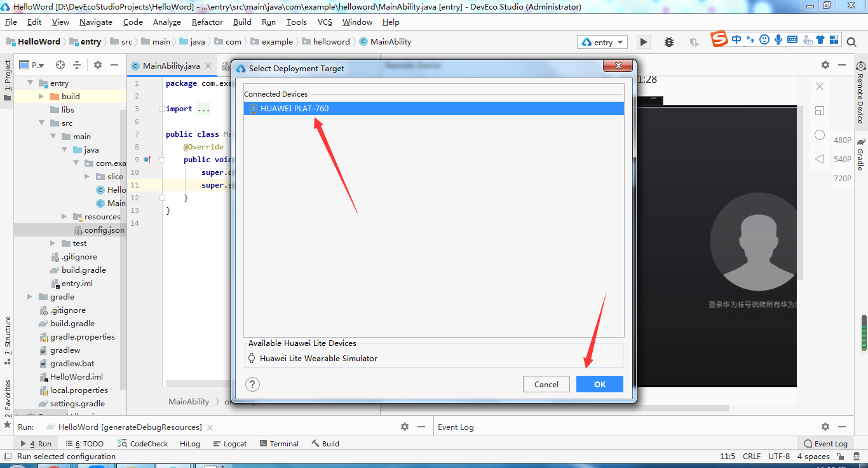Hide the Project tool window
Screen dimensions: 868x468
point(114,65)
